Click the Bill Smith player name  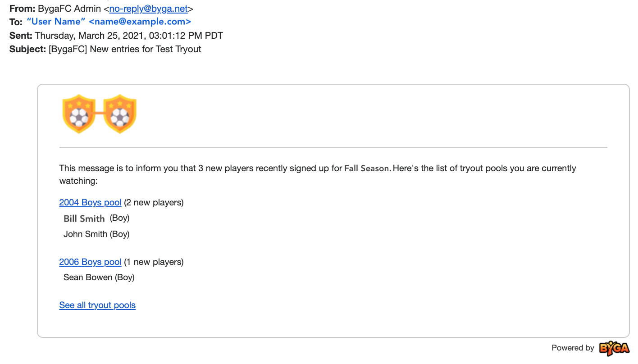(x=84, y=218)
